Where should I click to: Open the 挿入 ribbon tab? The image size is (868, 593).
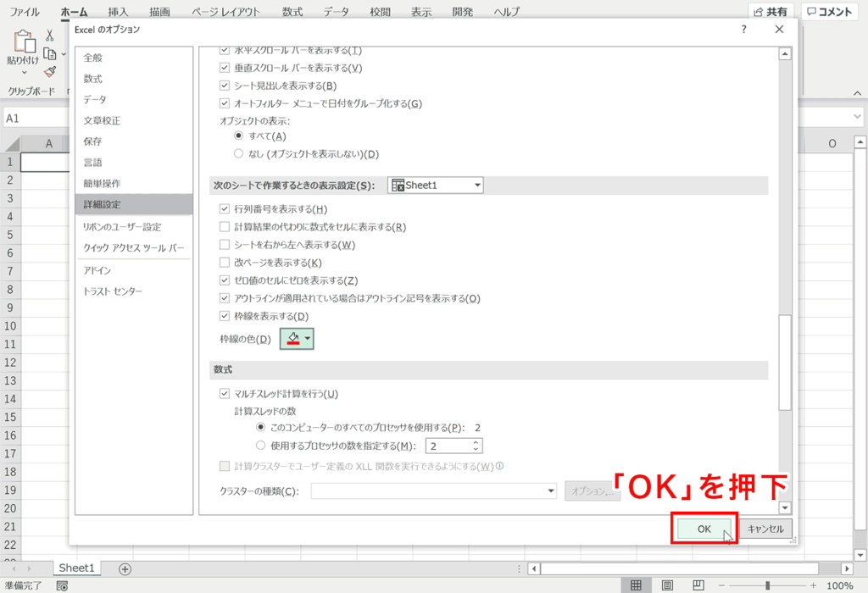click(118, 12)
